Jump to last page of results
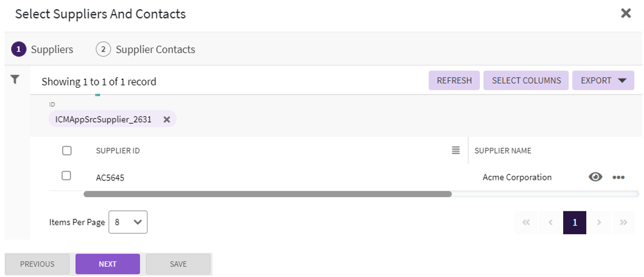The width and height of the screenshot is (644, 277). (x=624, y=223)
